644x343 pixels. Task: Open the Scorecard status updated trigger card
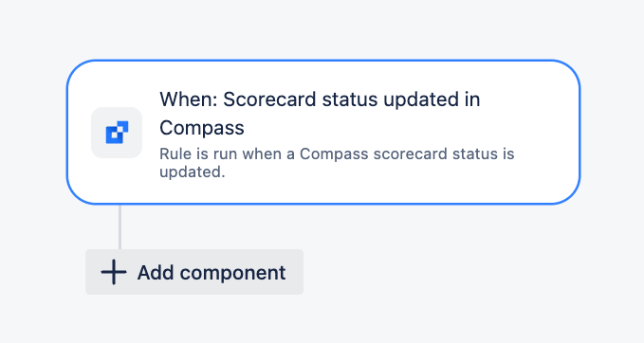tap(323, 132)
